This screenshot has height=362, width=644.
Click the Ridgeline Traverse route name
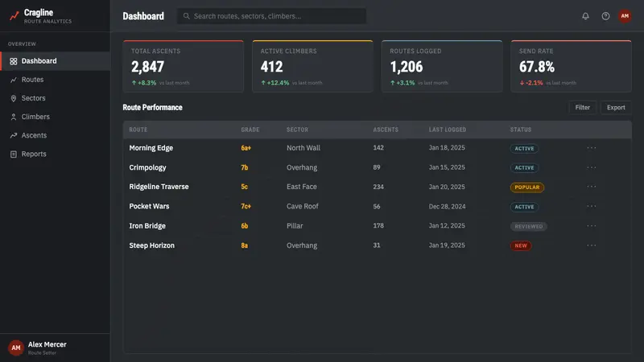pyautogui.click(x=159, y=187)
